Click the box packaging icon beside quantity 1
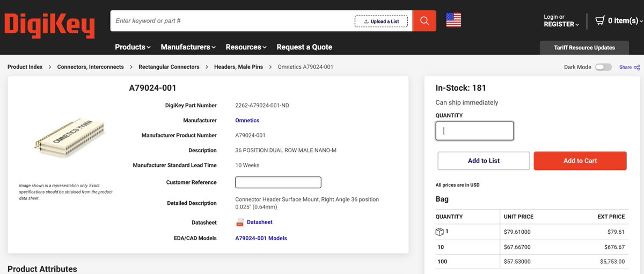The image size is (644, 274). pos(440,232)
